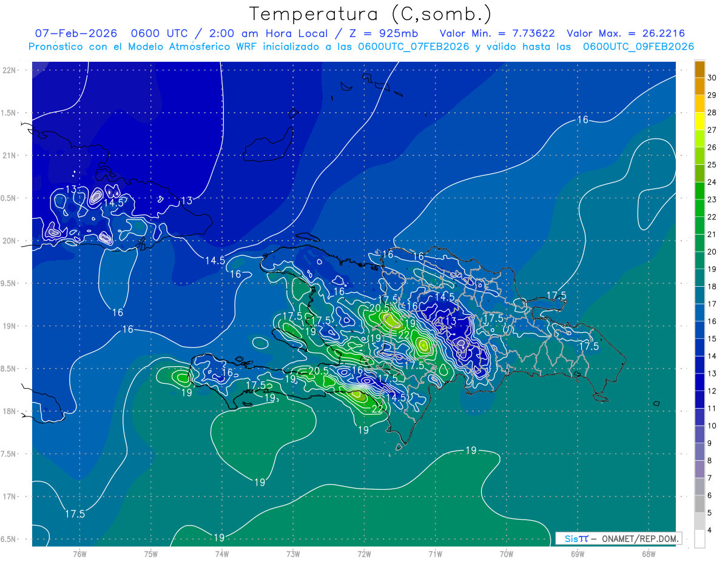Click the dark blue swatch between legend 12 and 13

point(699,382)
